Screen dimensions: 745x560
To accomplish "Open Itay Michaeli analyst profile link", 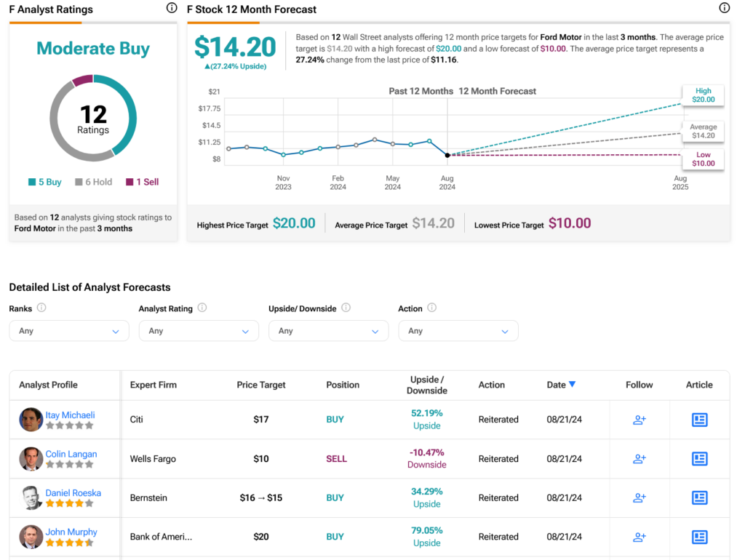I will pyautogui.click(x=70, y=415).
